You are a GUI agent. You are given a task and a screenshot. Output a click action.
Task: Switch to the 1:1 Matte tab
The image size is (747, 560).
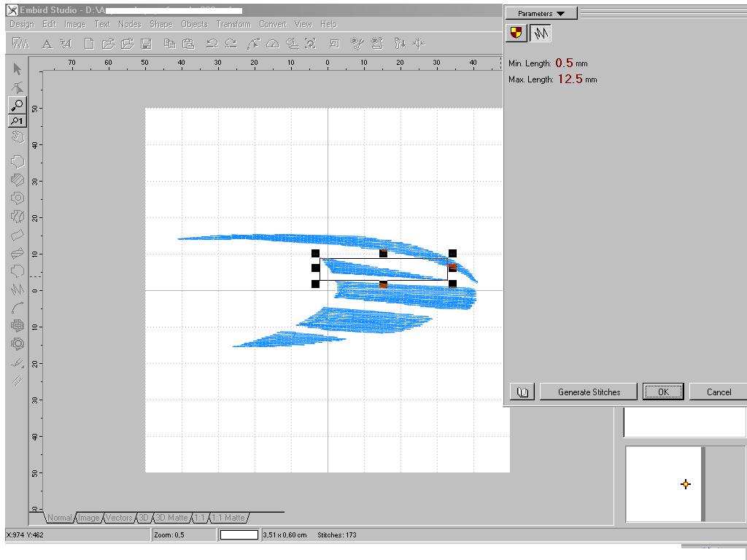point(228,518)
